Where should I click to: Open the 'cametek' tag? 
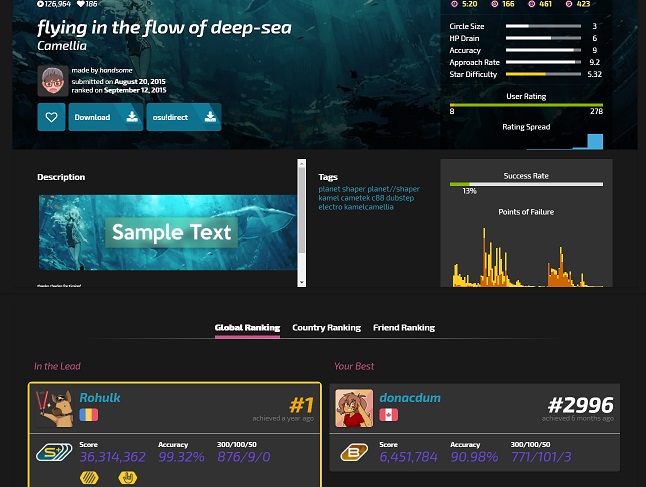[x=355, y=198]
